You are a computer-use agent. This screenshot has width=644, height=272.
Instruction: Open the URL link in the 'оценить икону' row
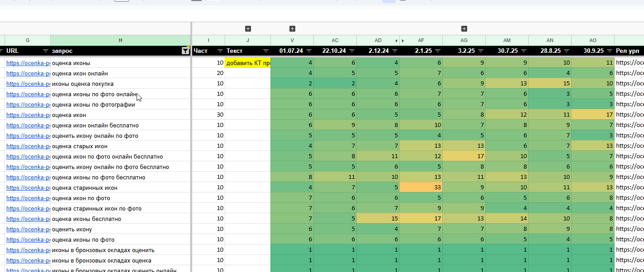click(x=28, y=229)
